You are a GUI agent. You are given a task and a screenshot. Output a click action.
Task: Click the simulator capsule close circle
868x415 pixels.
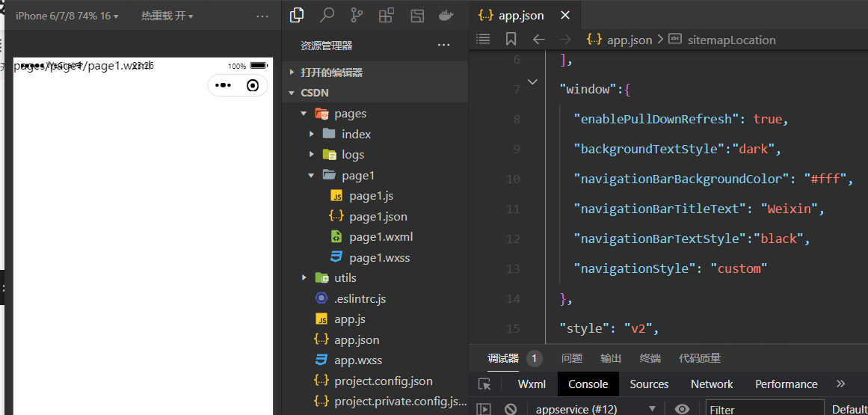pyautogui.click(x=253, y=85)
